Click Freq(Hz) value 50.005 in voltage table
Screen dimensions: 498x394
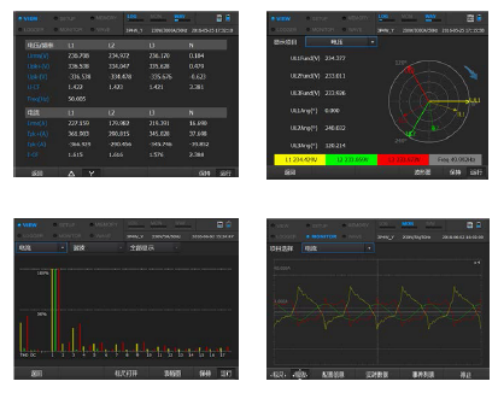(x=77, y=99)
